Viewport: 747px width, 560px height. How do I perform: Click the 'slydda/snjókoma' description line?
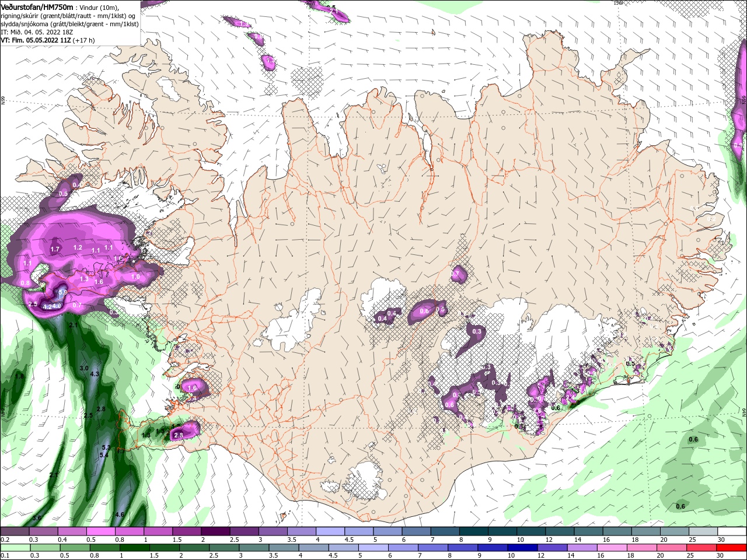coord(69,24)
